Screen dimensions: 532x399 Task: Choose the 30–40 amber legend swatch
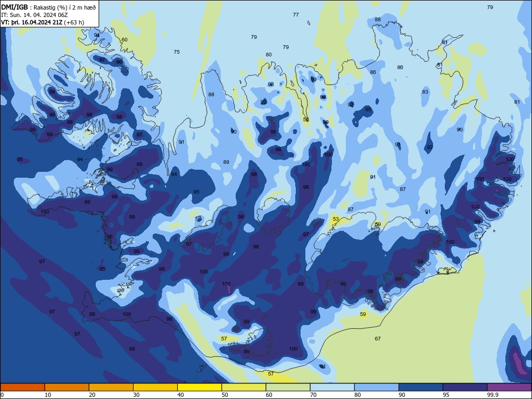pyautogui.click(x=155, y=387)
